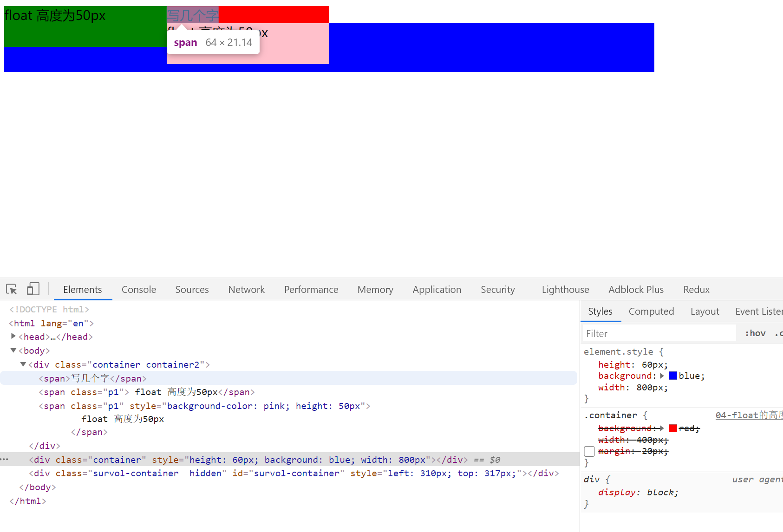Viewport: 783px width, 532px height.
Task: Click the red color swatch in .container
Action: point(673,428)
